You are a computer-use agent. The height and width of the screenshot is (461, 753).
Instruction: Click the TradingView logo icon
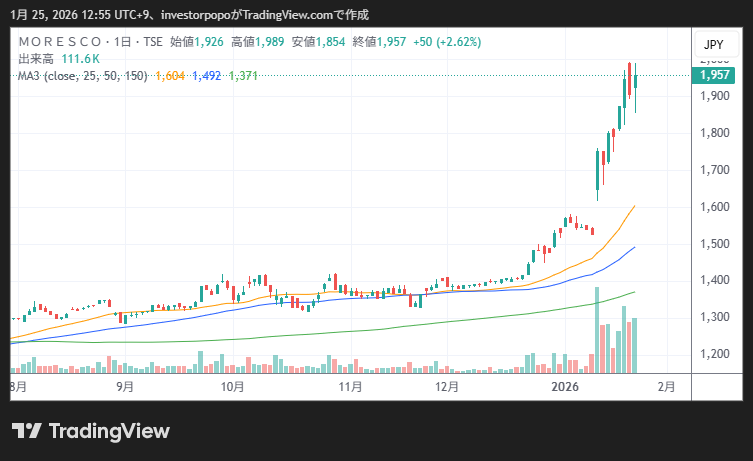26,431
